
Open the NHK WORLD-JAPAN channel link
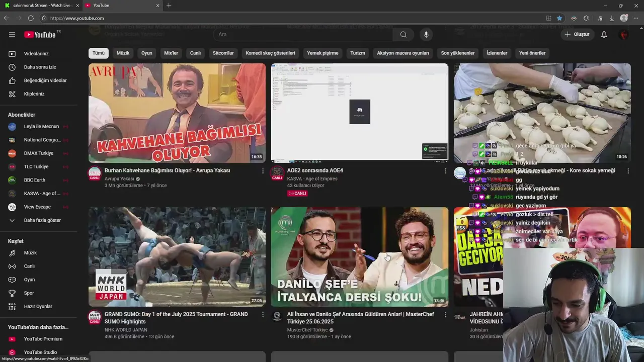coord(126,330)
